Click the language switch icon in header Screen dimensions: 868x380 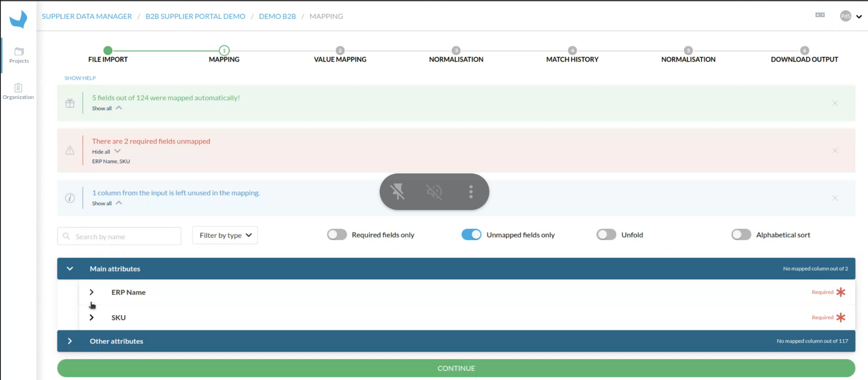point(820,15)
